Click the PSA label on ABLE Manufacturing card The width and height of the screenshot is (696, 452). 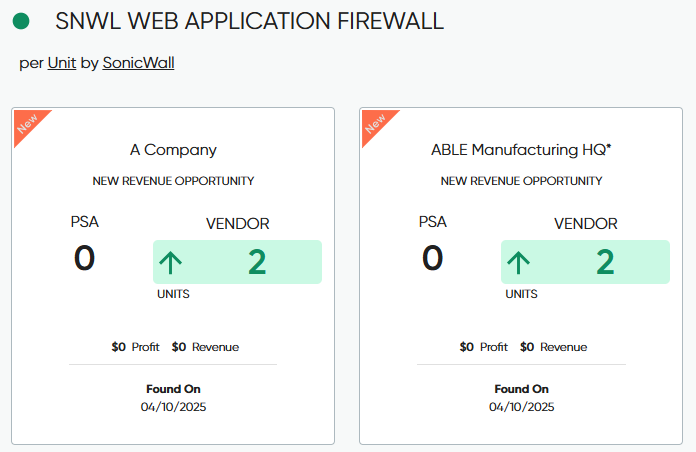(432, 222)
